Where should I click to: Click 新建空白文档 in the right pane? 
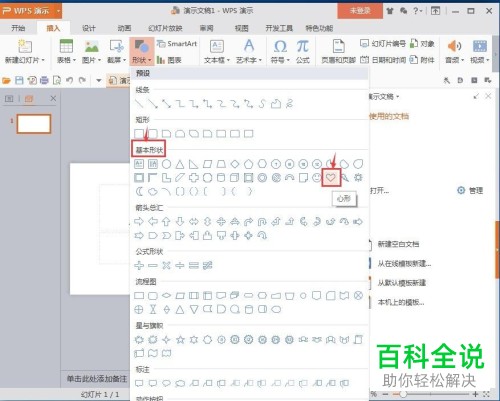pos(398,244)
